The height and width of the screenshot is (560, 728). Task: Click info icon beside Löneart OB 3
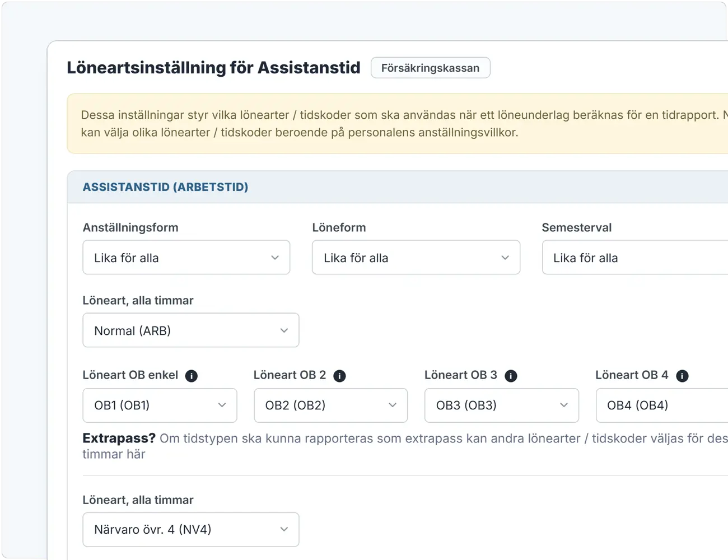pos(511,376)
